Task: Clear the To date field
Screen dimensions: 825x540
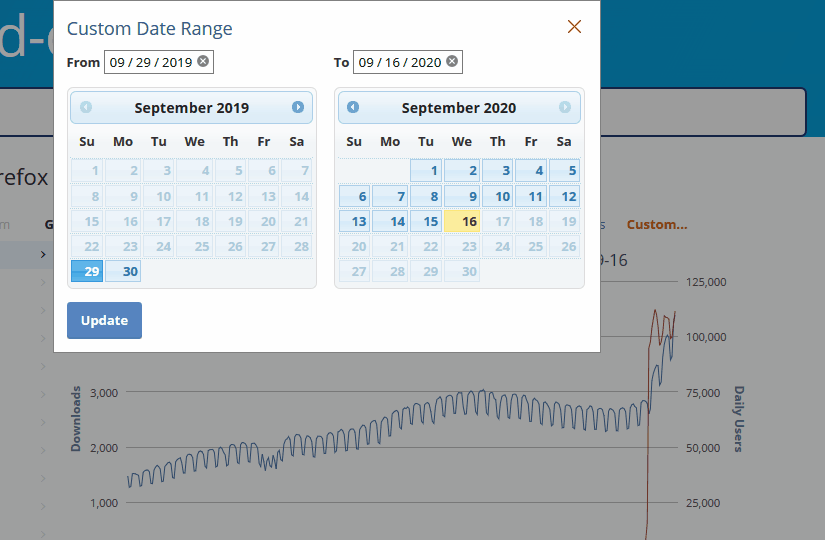Action: (x=452, y=62)
